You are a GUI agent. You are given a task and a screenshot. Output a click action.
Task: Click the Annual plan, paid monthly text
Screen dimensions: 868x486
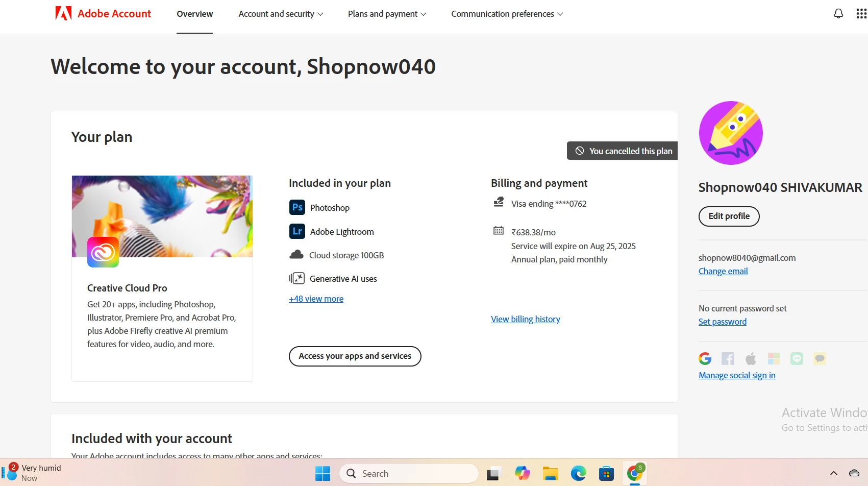[559, 259]
